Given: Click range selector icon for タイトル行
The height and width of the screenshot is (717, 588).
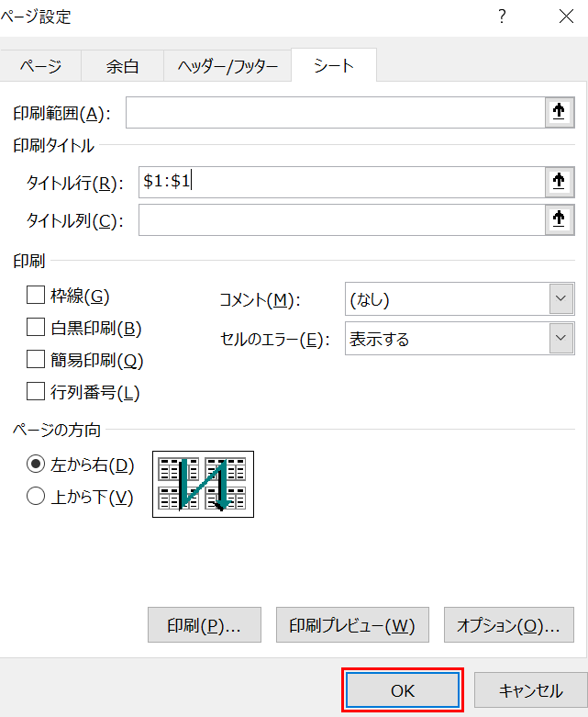Looking at the screenshot, I should (558, 182).
